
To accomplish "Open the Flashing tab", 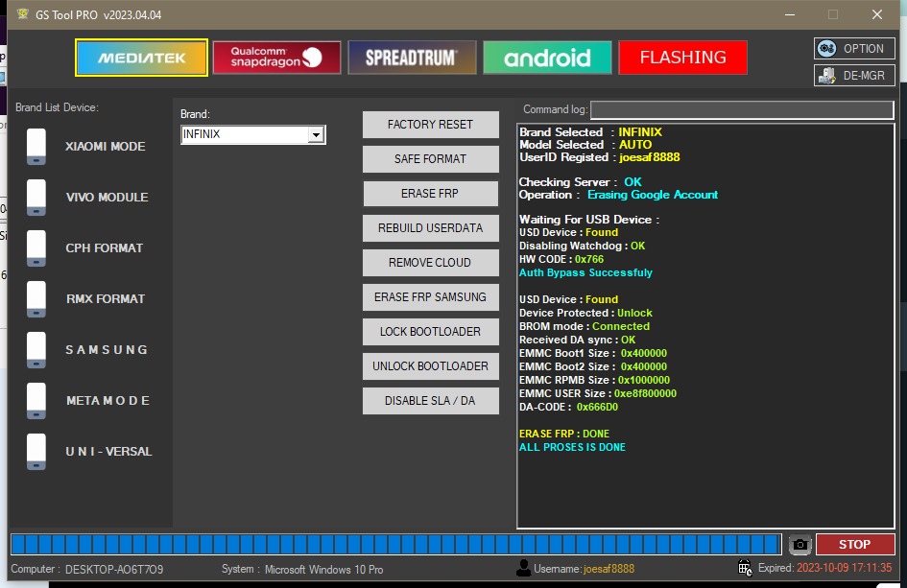I will click(x=682, y=58).
